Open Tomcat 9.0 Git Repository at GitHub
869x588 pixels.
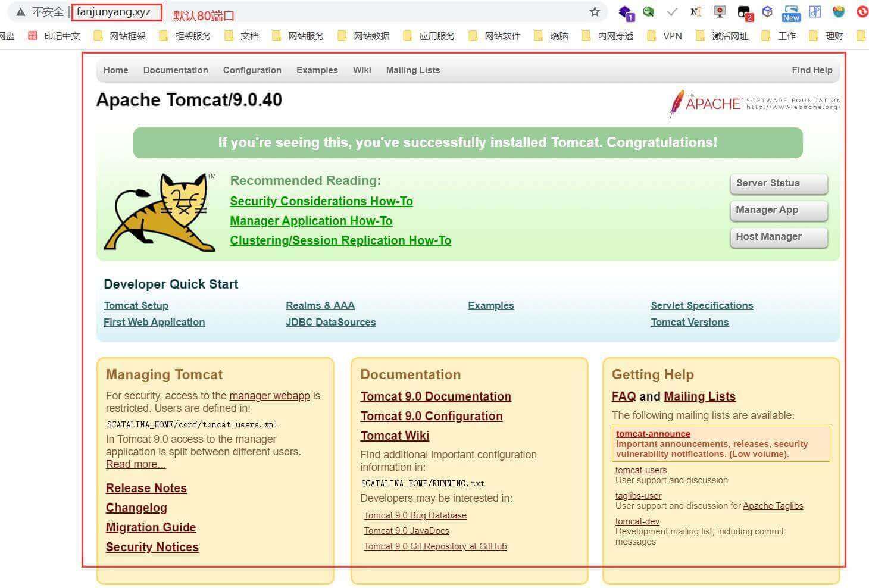(436, 546)
